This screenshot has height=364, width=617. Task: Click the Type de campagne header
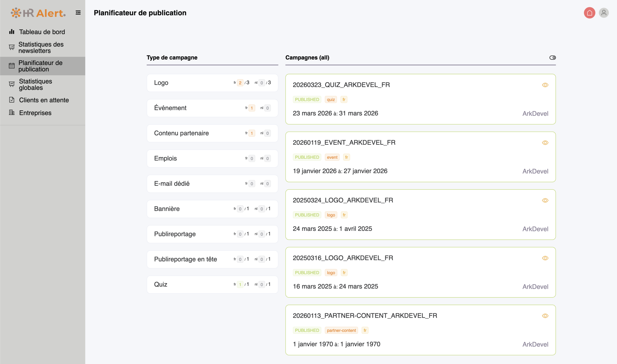pos(172,58)
